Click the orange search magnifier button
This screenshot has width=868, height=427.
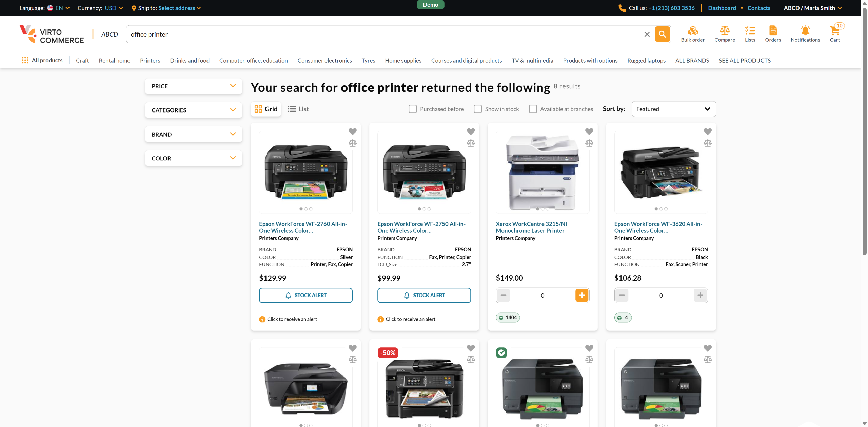662,34
